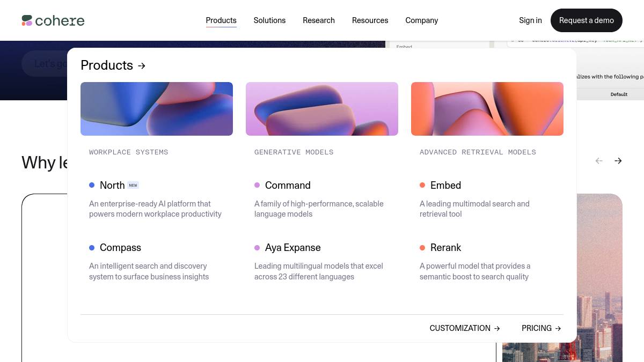Visit the Rerank product page

coord(445,248)
